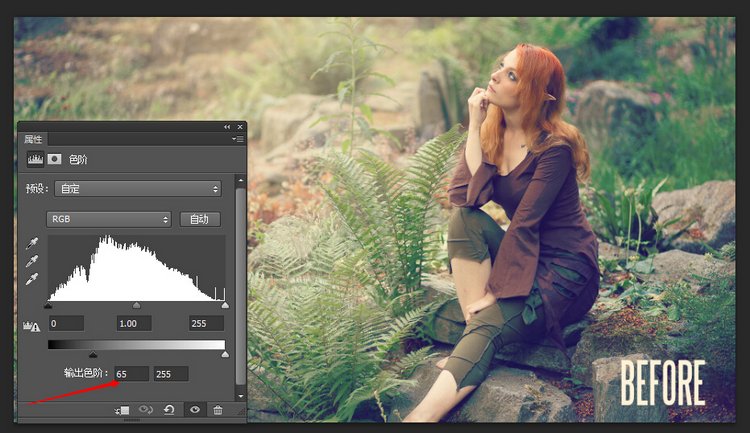Click the output black slider handle
Image resolution: width=750 pixels, height=433 pixels.
(93, 355)
